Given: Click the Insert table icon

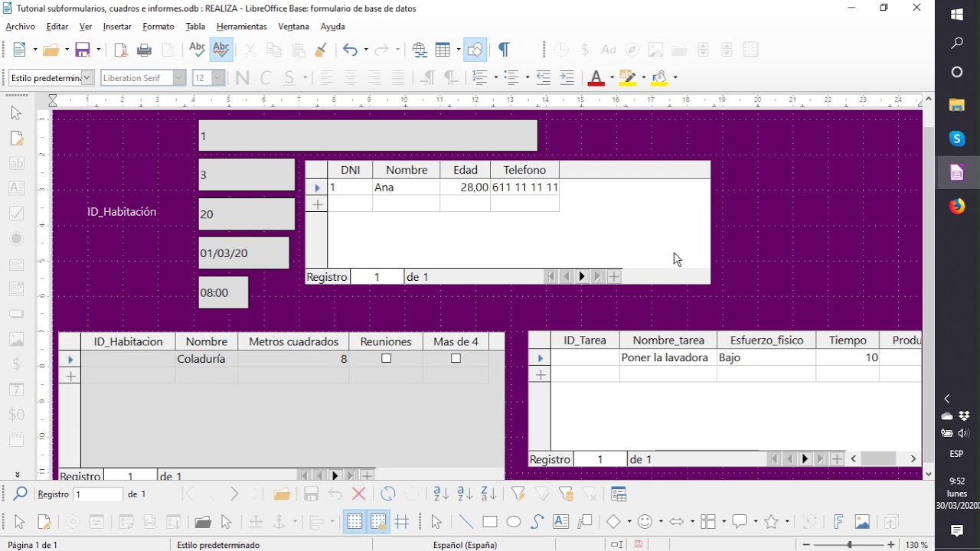Looking at the screenshot, I should point(443,51).
